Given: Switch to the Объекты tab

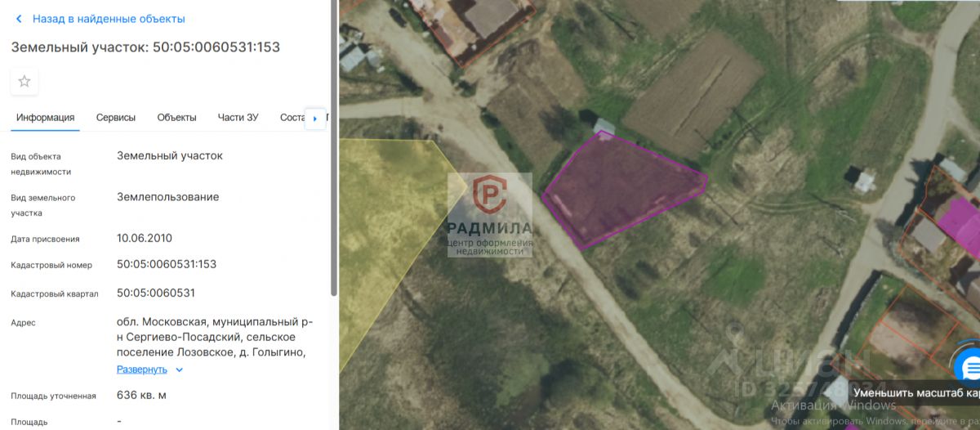Looking at the screenshot, I should coord(177,118).
